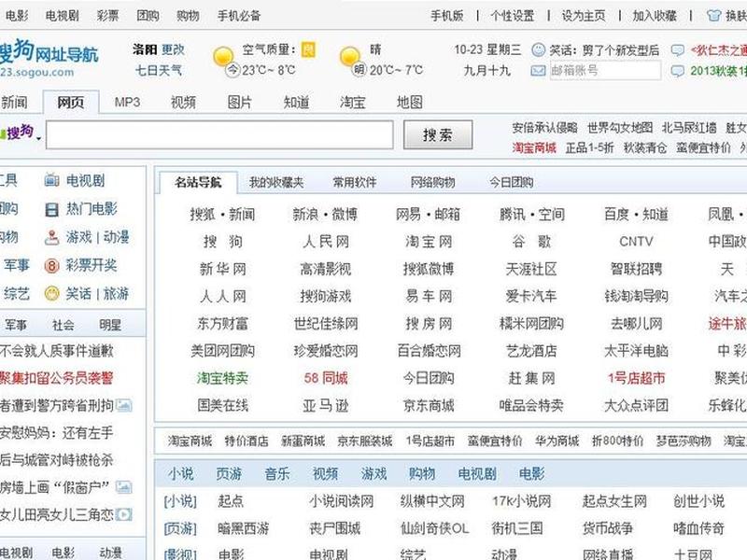Image resolution: width=747 pixels, height=560 pixels.
Task: Click the skin change shirt icon
Action: tap(713, 16)
